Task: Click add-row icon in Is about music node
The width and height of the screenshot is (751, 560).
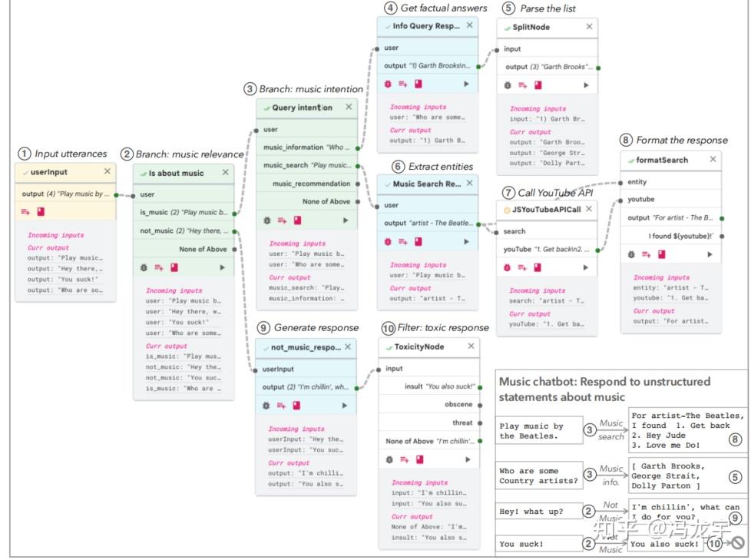Action: pos(159,268)
